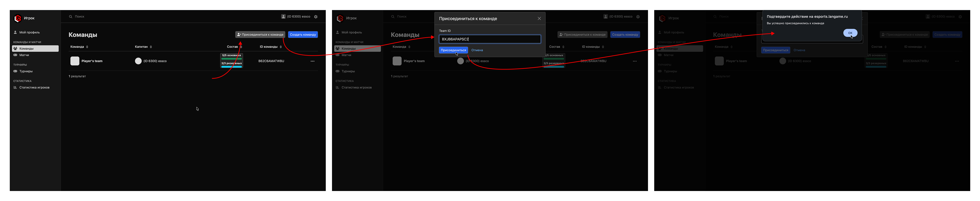Open undimmed 'Турниры' sidebar item
This screenshot has height=201, width=980.
click(26, 72)
